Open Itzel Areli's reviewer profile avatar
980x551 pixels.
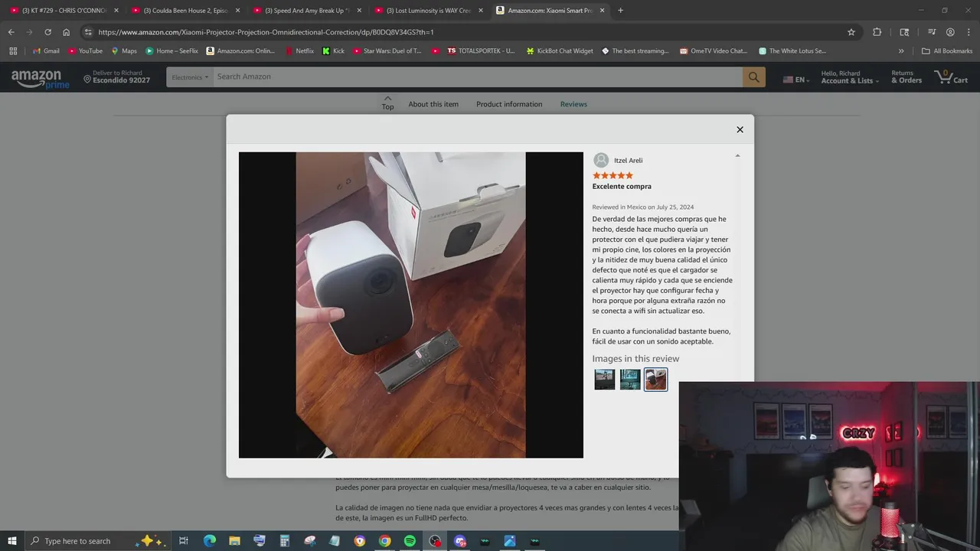pyautogui.click(x=601, y=160)
